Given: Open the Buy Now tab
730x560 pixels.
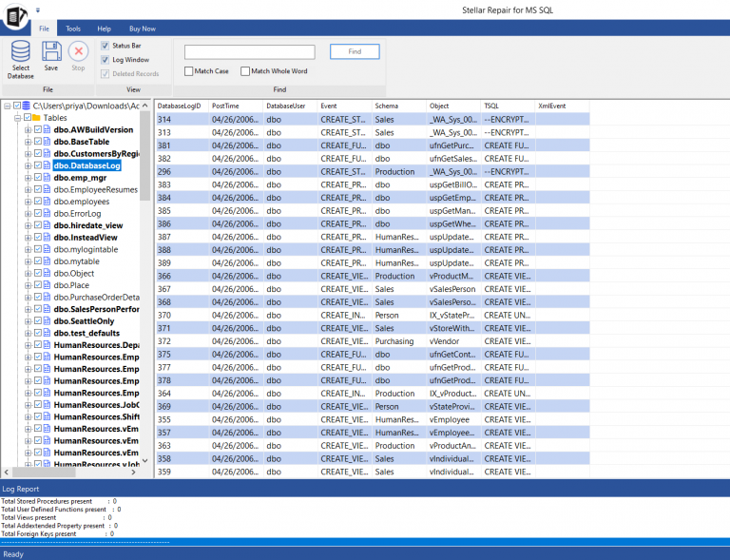Looking at the screenshot, I should [x=143, y=29].
